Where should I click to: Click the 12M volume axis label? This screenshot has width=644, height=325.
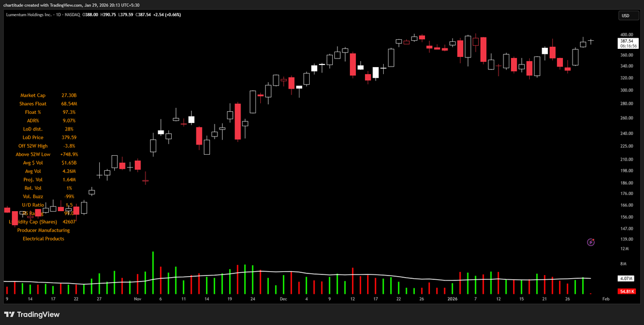click(x=624, y=249)
